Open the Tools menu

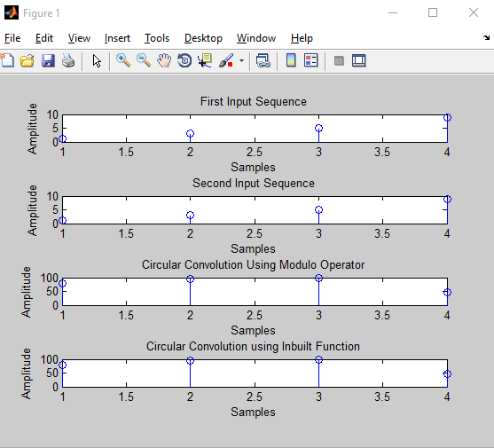tap(157, 38)
